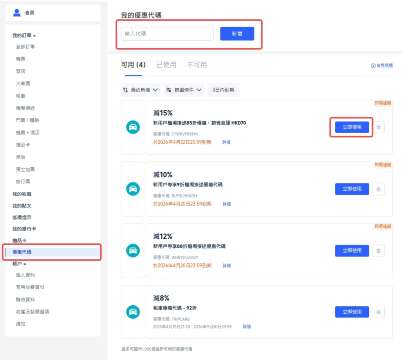
Task: Click the orange tag above the 減10% coupon
Action: [x=383, y=165]
